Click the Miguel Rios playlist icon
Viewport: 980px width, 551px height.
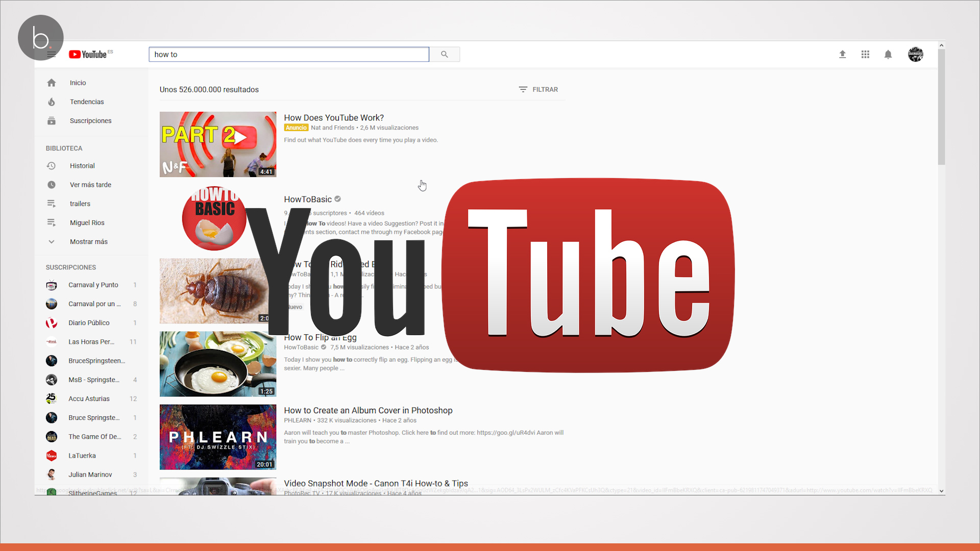[52, 222]
